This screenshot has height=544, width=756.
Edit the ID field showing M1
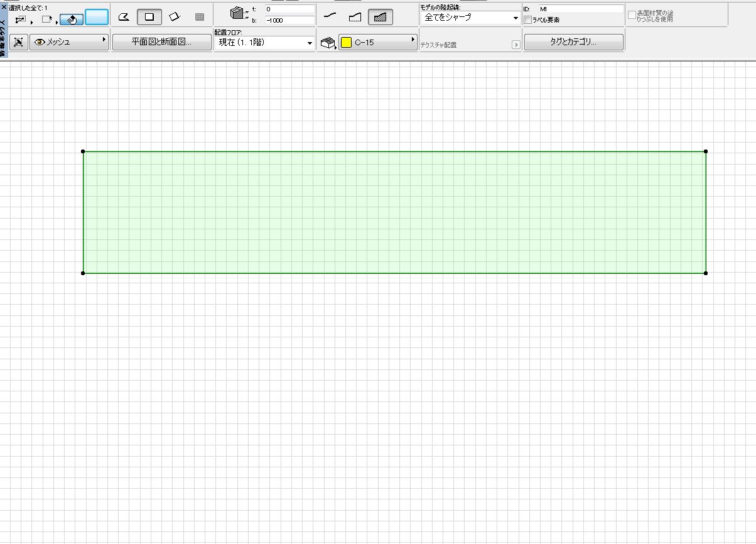(581, 9)
